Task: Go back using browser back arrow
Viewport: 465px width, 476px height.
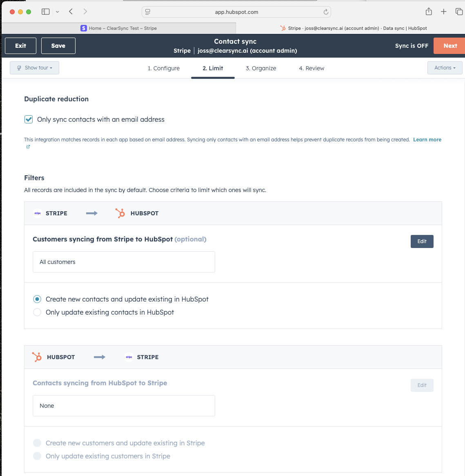Action: [71, 11]
